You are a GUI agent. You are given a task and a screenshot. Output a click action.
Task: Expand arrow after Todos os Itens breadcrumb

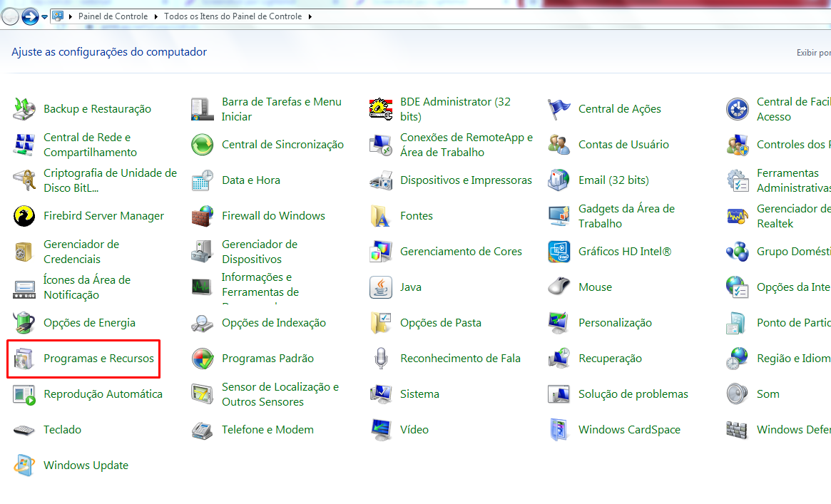pos(310,16)
